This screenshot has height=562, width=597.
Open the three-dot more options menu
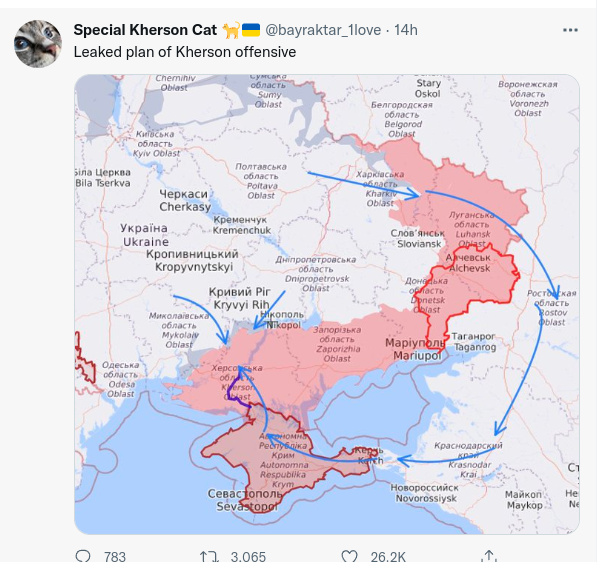[570, 30]
